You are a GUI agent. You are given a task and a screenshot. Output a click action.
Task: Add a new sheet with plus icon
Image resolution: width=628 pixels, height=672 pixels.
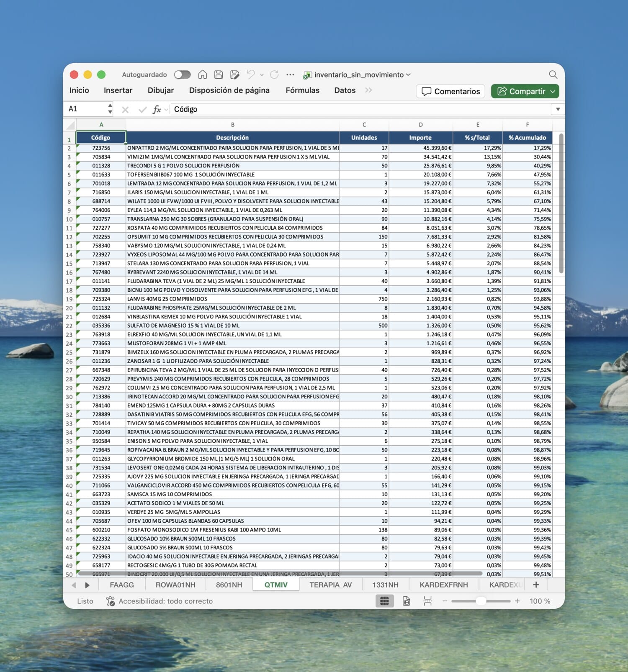536,585
